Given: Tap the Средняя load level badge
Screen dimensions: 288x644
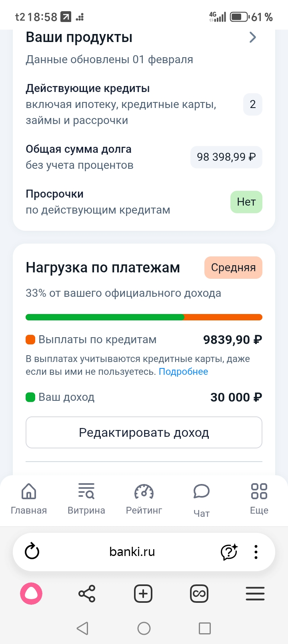Looking at the screenshot, I should (x=233, y=268).
